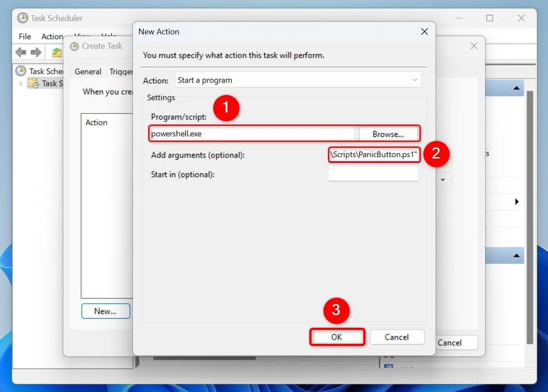
Task: Click the Start in optional field
Action: click(374, 174)
